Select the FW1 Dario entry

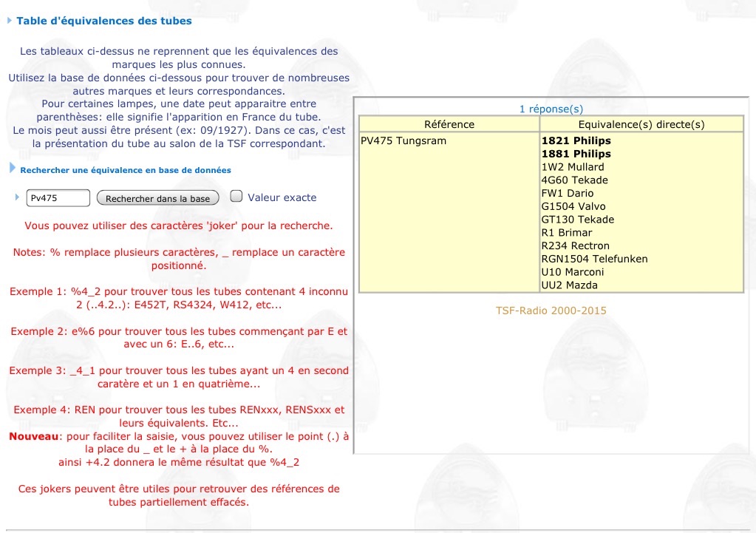pos(568,193)
